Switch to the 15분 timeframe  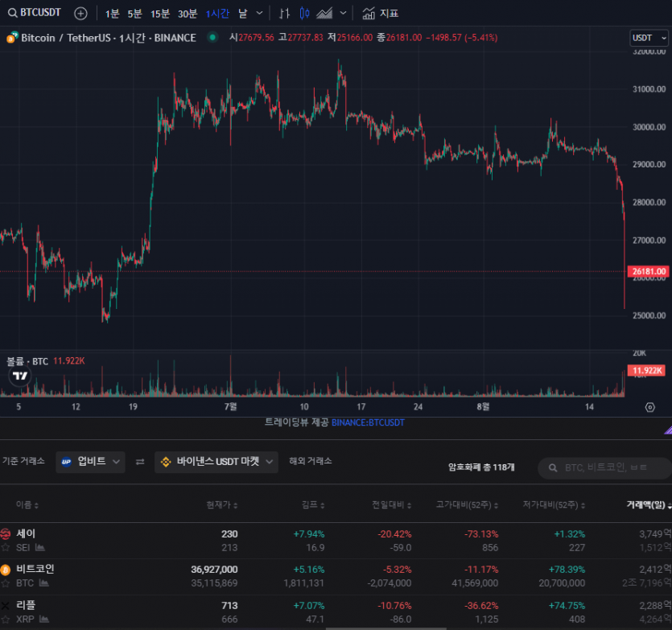[160, 13]
